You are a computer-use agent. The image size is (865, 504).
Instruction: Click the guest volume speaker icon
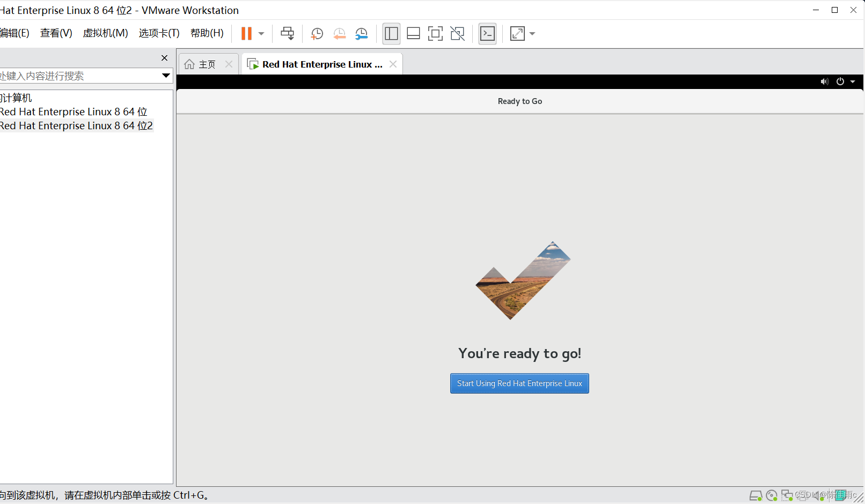coord(825,81)
